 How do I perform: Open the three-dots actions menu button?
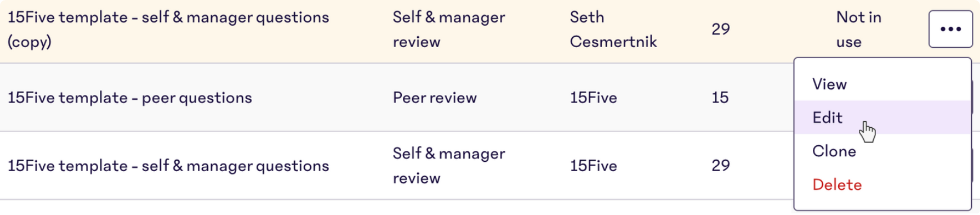pyautogui.click(x=950, y=29)
